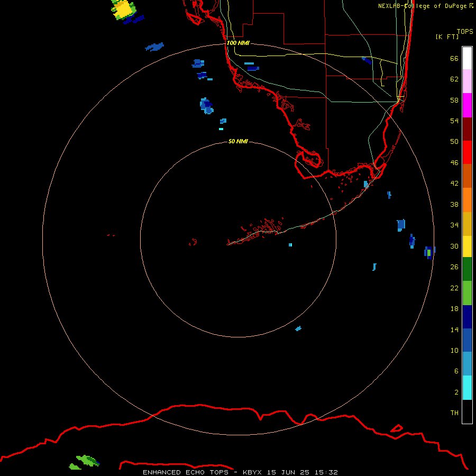Click the "100 NMI" range ring label
The height and width of the screenshot is (476, 476).
tap(238, 43)
